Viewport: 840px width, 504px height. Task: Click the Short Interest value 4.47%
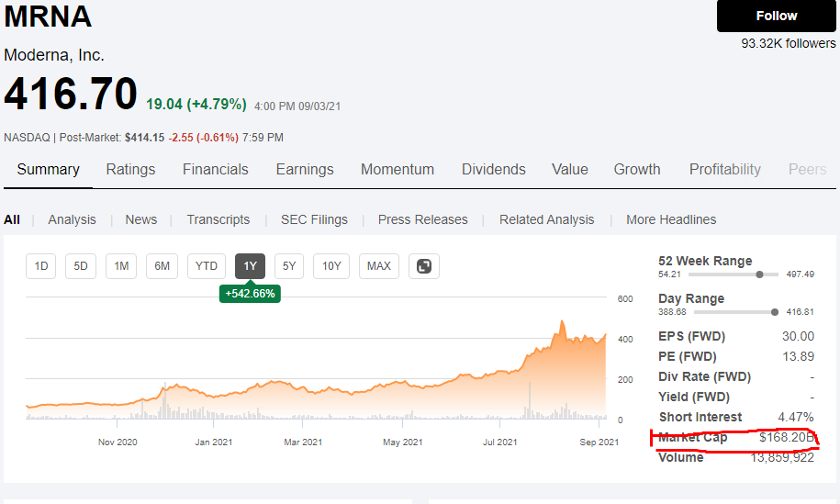pos(796,417)
